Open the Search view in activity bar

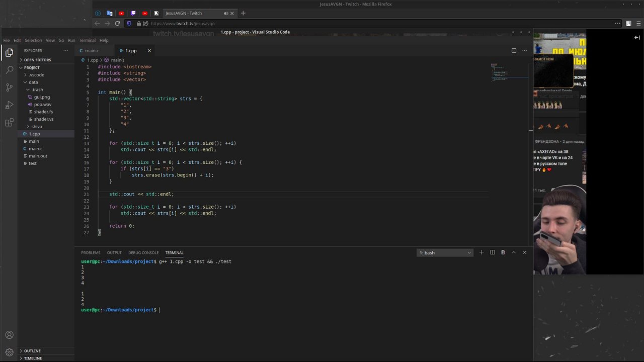coord(9,70)
